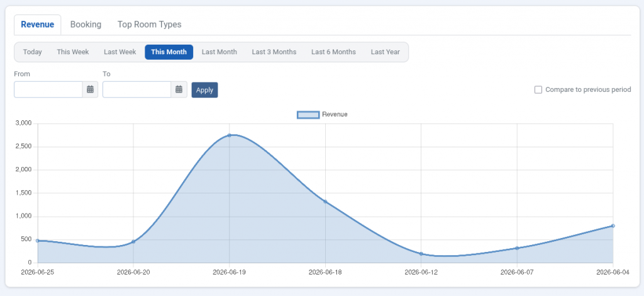The width and height of the screenshot is (644, 296).
Task: Click the Revenue legend label text
Action: pyautogui.click(x=335, y=115)
